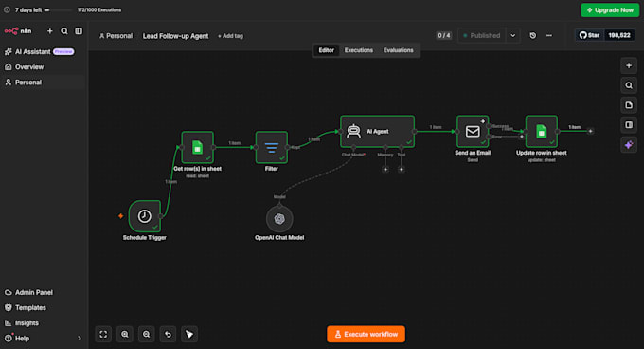Add a Memory sub-node with plus
644x349 pixels.
tap(385, 170)
